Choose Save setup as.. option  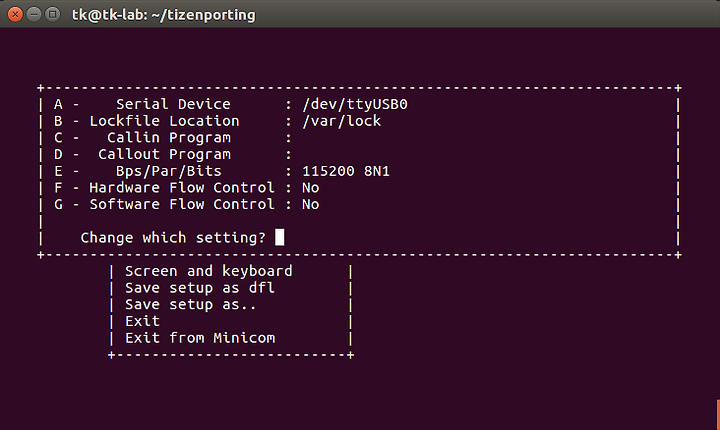click(191, 305)
